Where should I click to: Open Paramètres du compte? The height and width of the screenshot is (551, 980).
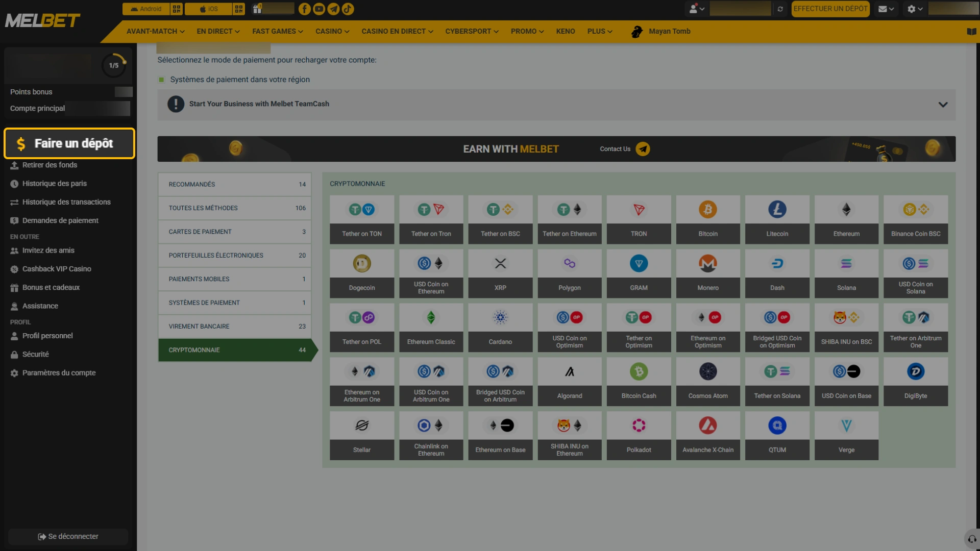point(59,373)
